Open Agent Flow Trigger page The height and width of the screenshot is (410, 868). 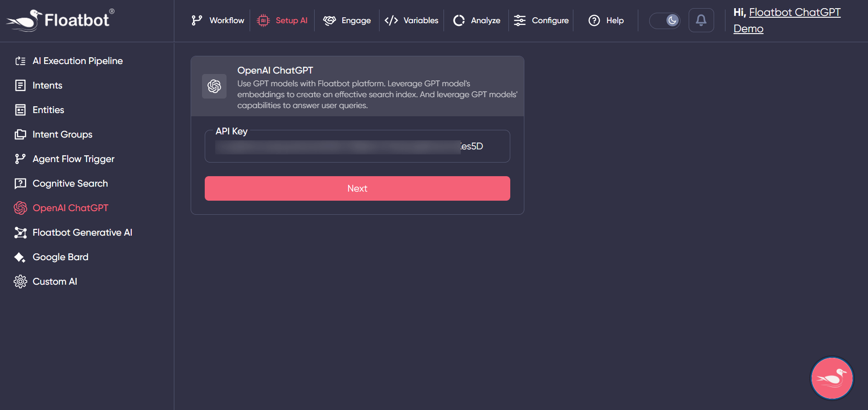(73, 159)
